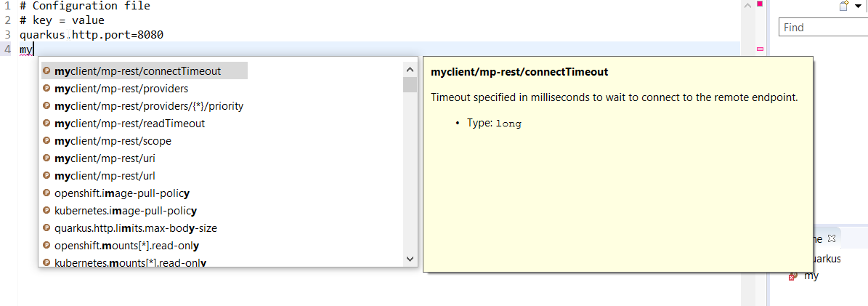Close the outline view tab

tap(832, 238)
